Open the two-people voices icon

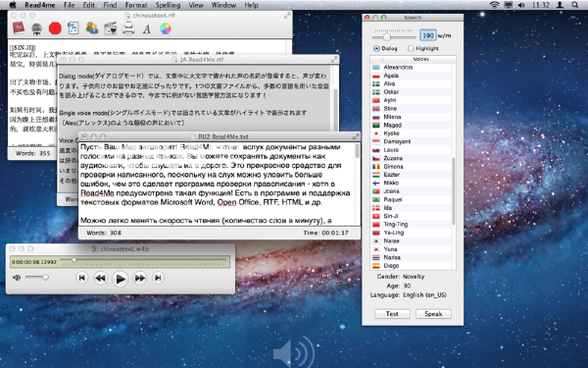(x=92, y=28)
